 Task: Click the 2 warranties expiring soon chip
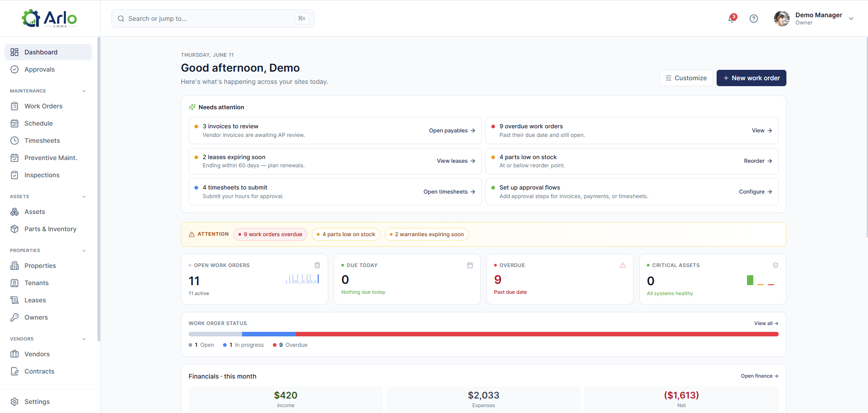(427, 234)
